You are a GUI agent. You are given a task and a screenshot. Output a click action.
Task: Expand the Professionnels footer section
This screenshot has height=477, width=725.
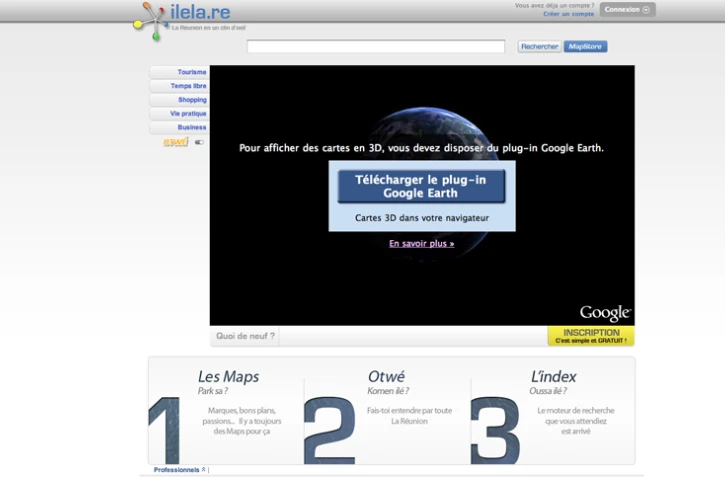[179, 470]
